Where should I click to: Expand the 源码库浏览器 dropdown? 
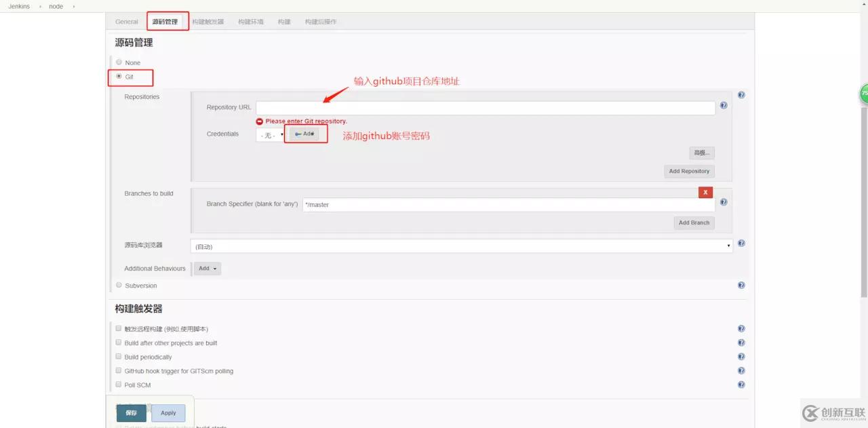coord(462,246)
